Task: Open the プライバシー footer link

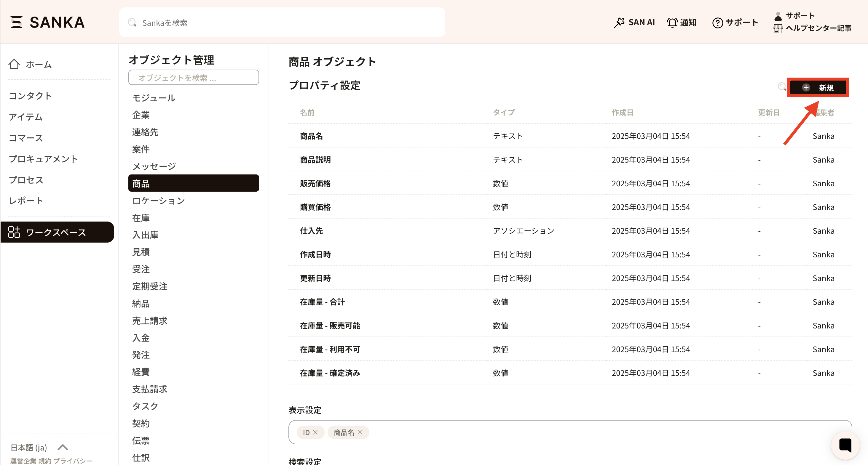Action: point(73,461)
